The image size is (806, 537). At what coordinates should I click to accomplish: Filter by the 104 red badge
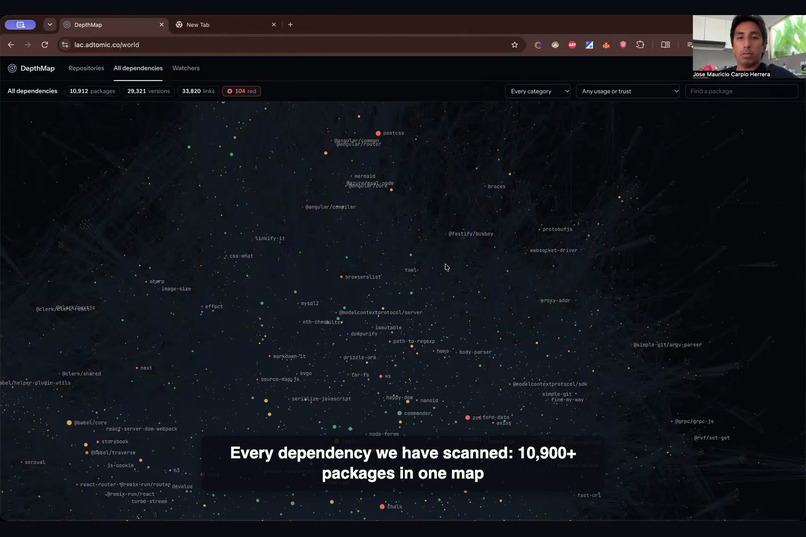pos(242,91)
